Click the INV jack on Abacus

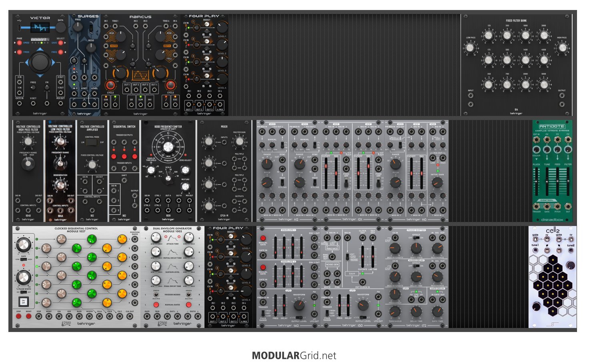pyautogui.click(x=150, y=105)
